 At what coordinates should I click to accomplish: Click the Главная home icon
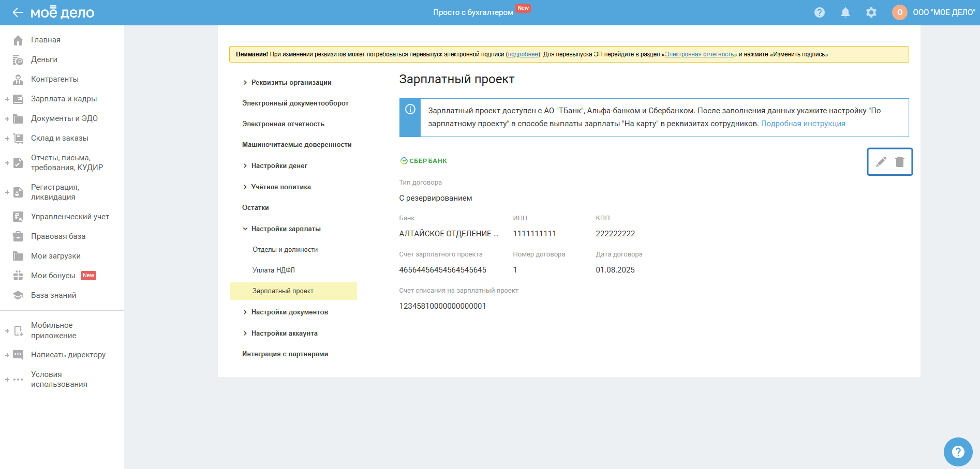tap(18, 40)
